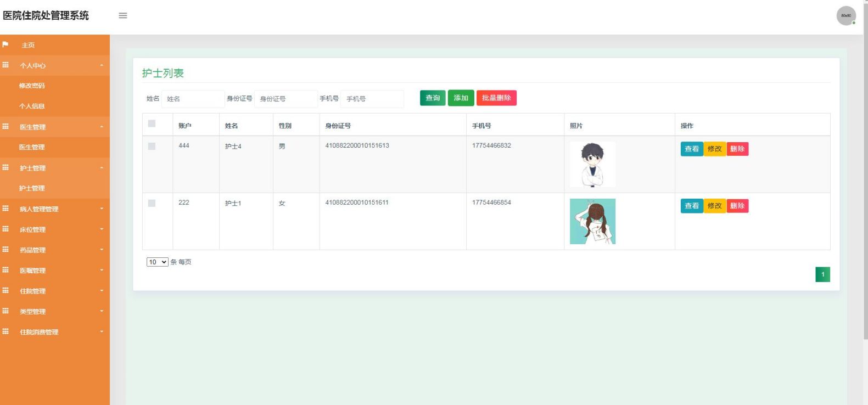Focus the 手机号 search input field
Viewport: 868px width, 405px height.
pyautogui.click(x=372, y=99)
